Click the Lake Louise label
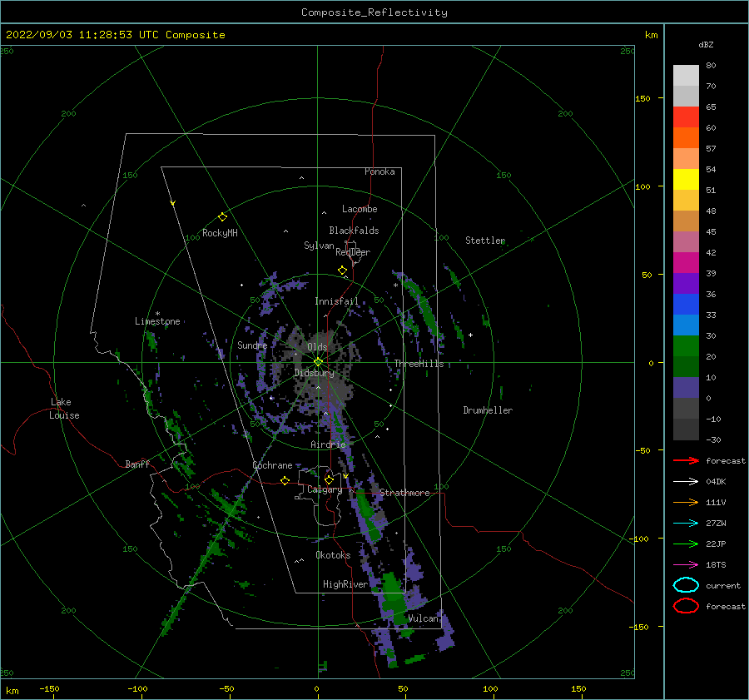Viewport: 749px width, 700px height. (x=64, y=409)
